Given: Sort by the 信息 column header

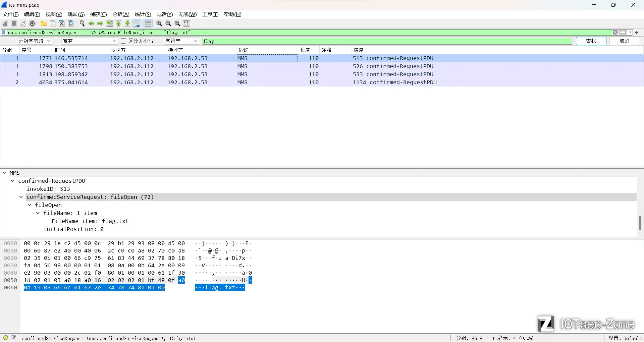Looking at the screenshot, I should point(497,50).
